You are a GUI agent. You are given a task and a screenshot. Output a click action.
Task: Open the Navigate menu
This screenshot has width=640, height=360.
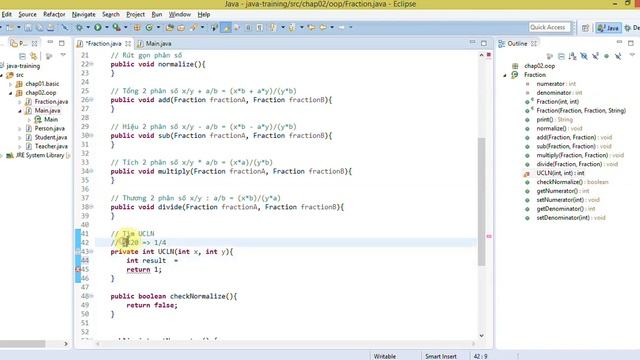point(84,14)
